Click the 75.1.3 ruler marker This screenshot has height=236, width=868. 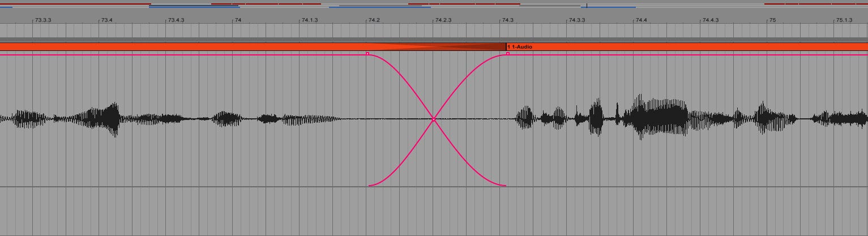tap(844, 20)
